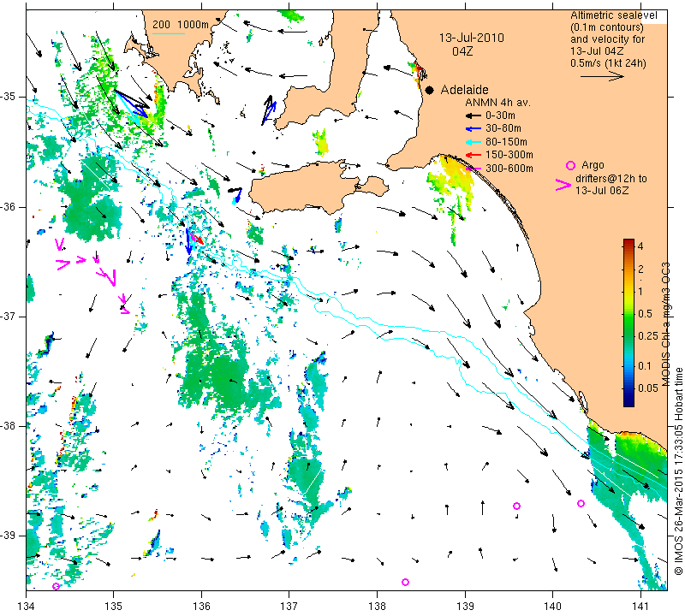Click the colorbar value '0.25'
This screenshot has width=685, height=616.
pos(647,335)
